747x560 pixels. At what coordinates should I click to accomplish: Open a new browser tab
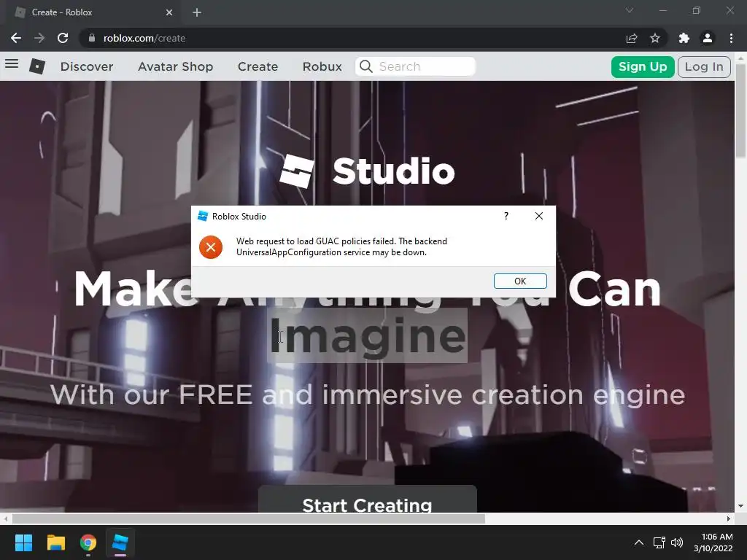[x=197, y=12]
